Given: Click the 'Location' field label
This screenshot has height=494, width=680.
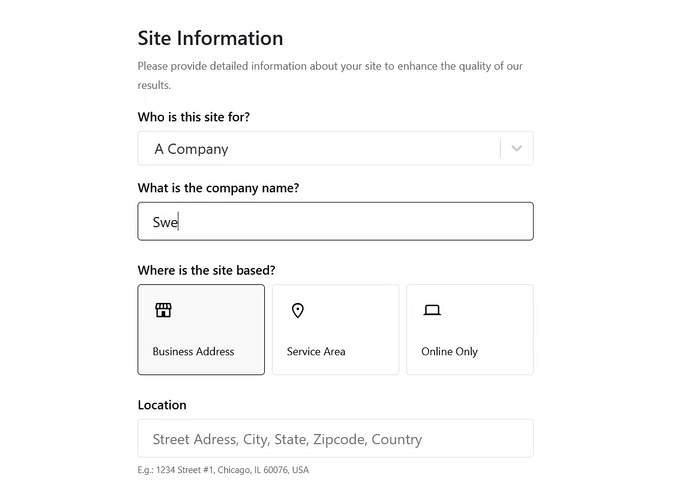Looking at the screenshot, I should [x=162, y=405].
